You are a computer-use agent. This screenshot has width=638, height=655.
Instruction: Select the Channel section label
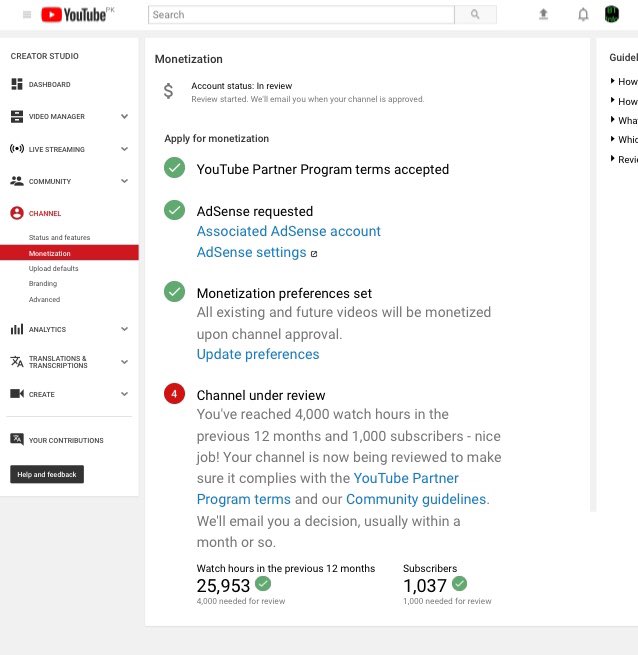click(45, 213)
